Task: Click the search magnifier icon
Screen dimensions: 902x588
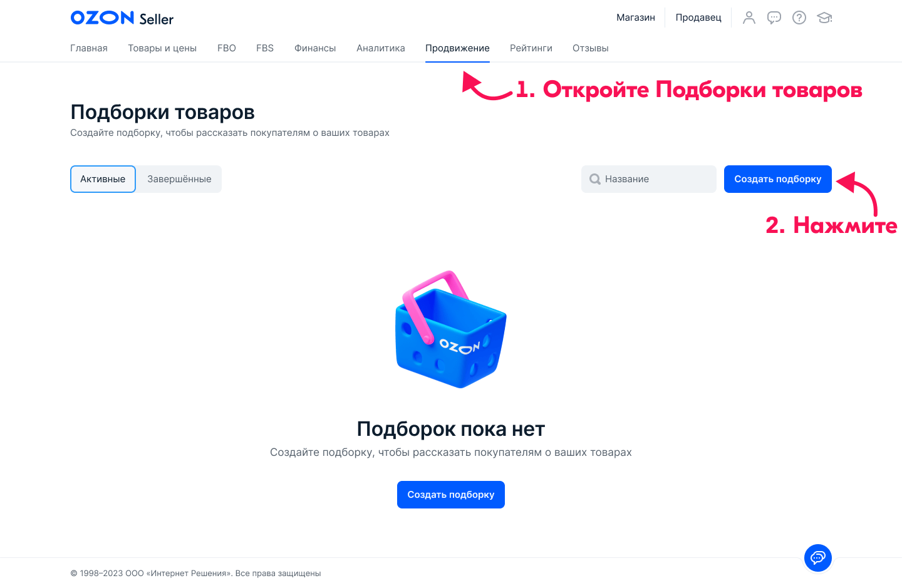Action: (595, 179)
